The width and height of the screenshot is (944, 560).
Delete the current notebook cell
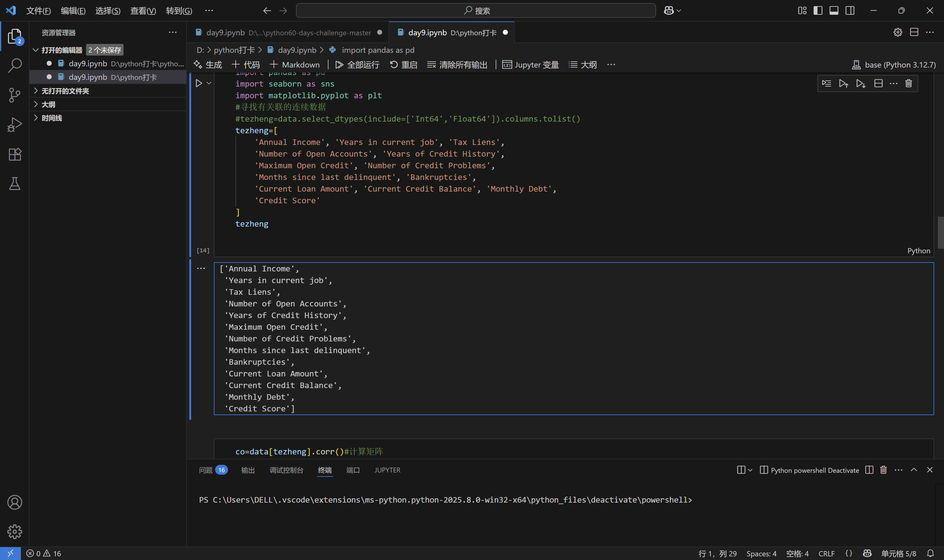[x=908, y=84]
